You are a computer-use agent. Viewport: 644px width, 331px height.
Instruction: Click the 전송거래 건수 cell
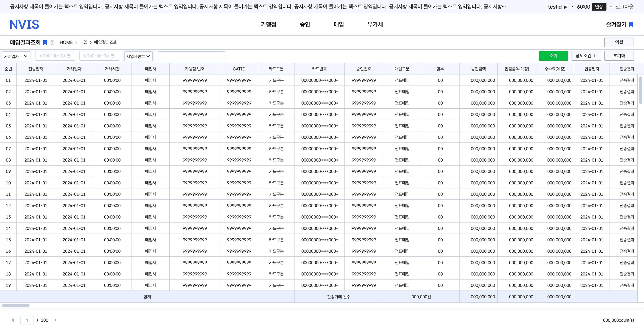click(x=339, y=297)
